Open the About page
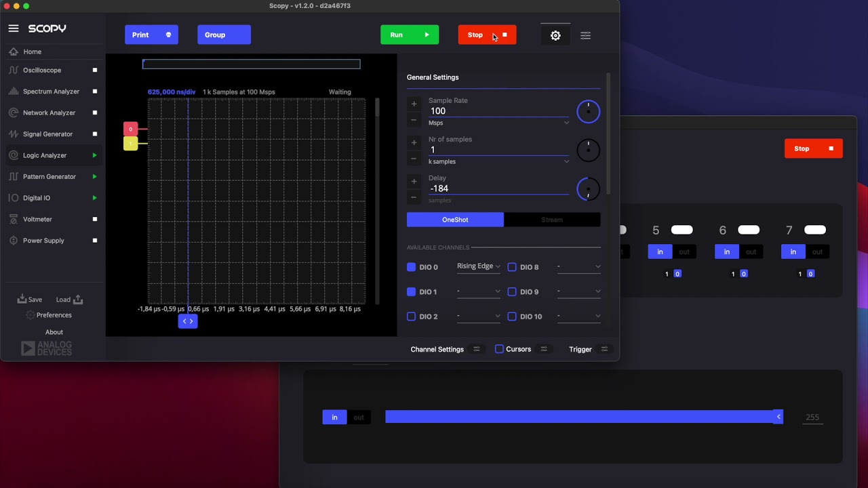Viewport: 868px width, 488px height. pos(54,332)
